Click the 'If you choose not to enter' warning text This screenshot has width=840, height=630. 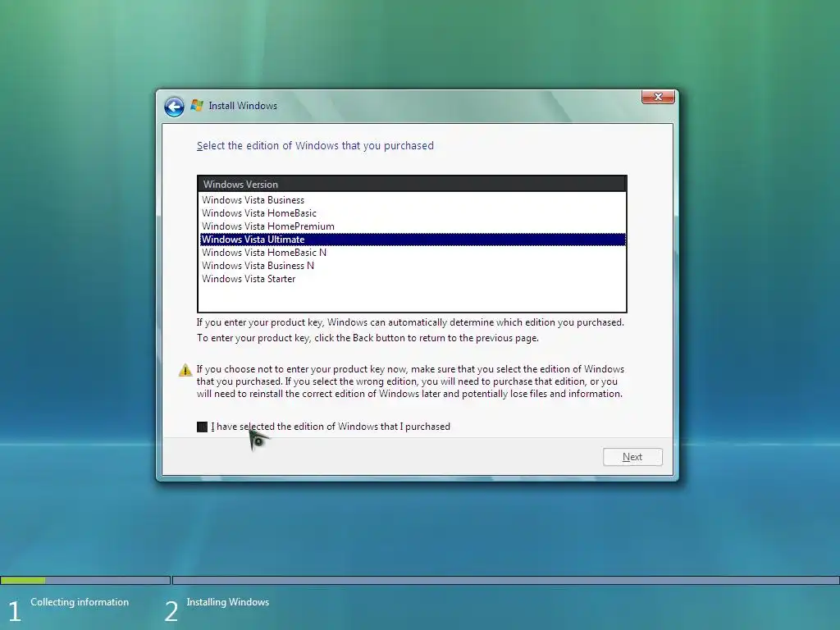(x=410, y=381)
